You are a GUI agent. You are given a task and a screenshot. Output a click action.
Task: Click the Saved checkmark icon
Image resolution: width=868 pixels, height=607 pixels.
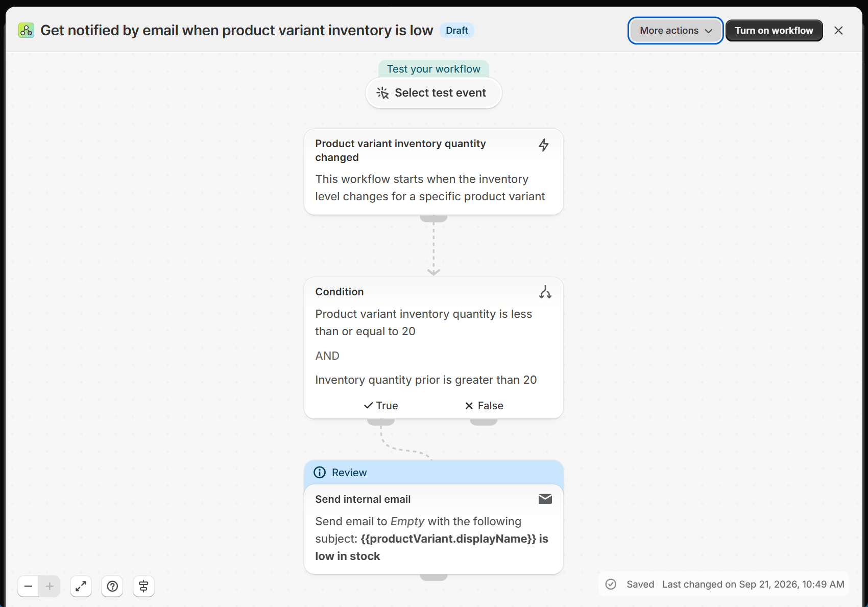tap(611, 585)
